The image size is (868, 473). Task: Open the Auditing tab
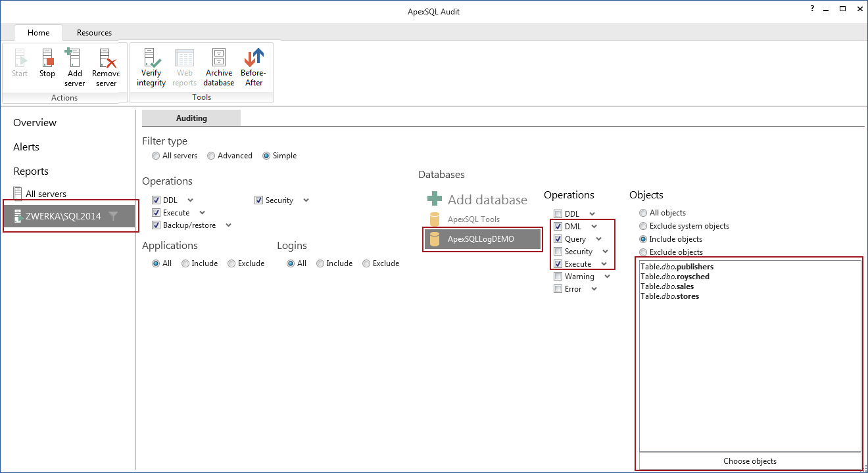(191, 118)
